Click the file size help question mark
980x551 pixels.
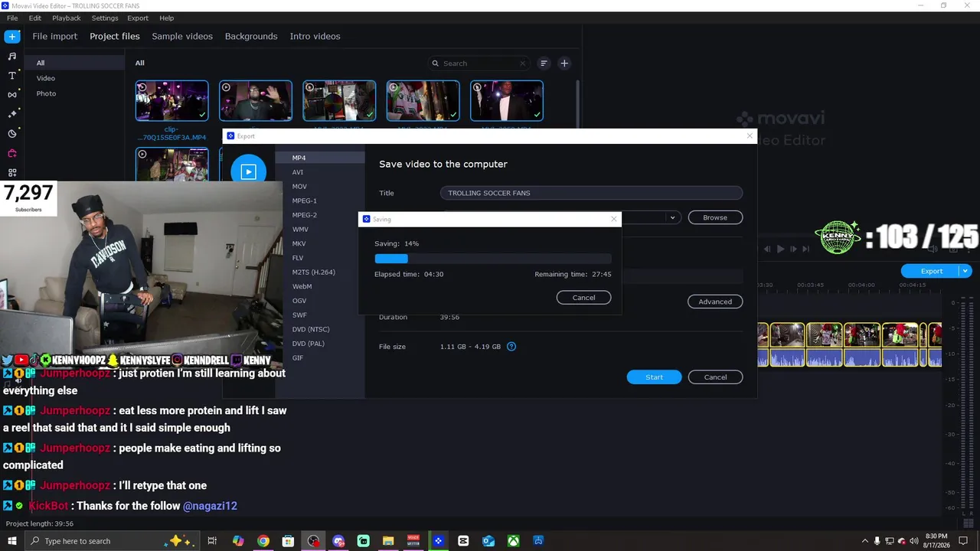(x=511, y=347)
